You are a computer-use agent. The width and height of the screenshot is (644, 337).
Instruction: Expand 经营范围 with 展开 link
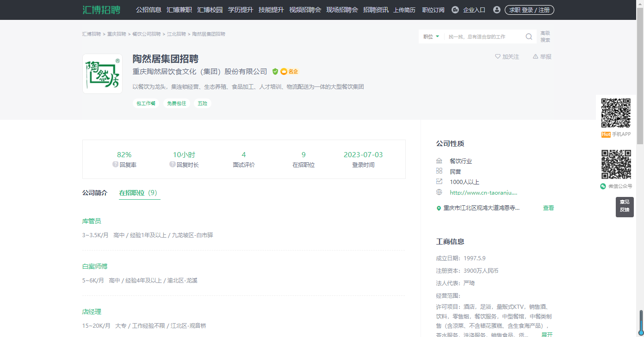tap(547, 335)
